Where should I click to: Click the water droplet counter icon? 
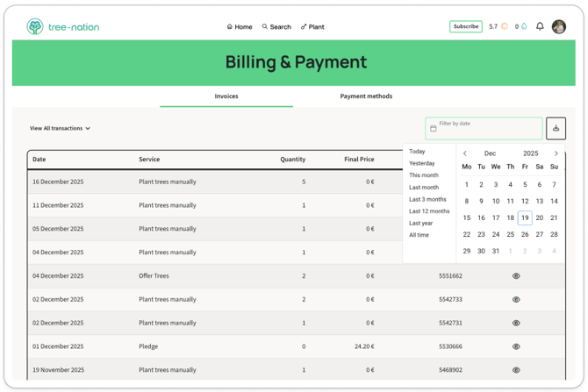point(524,26)
